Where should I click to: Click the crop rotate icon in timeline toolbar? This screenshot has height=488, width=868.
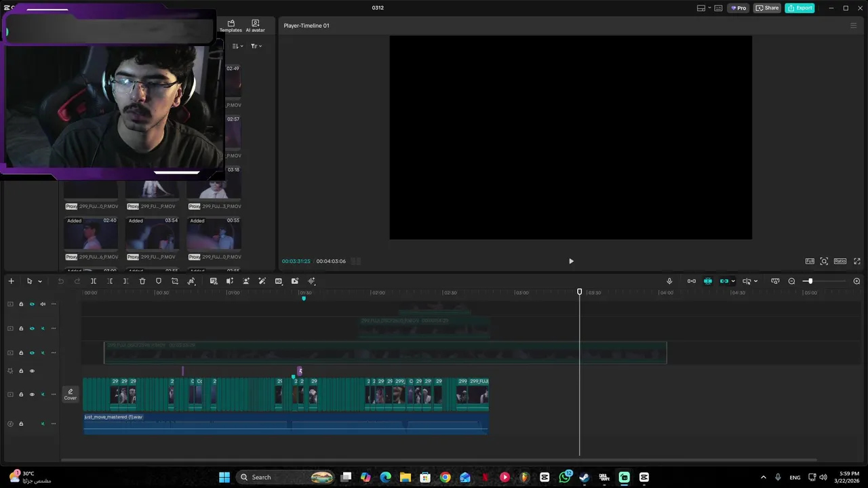pyautogui.click(x=175, y=281)
